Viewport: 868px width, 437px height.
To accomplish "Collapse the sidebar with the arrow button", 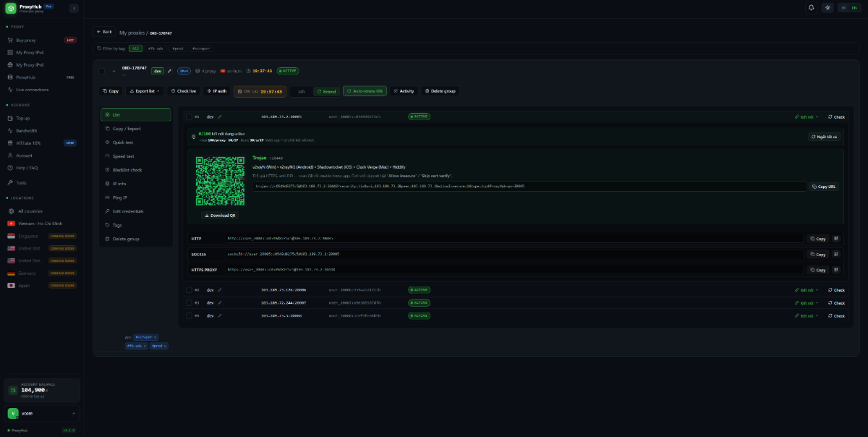I will click(74, 8).
